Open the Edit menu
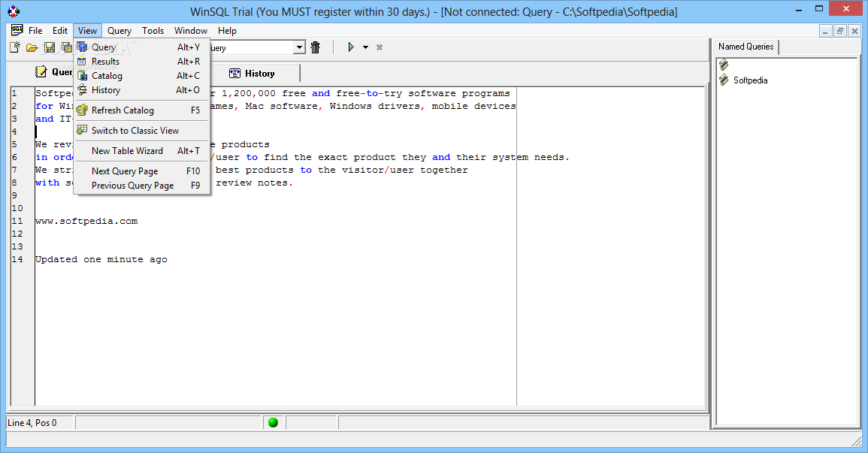Image resolution: width=868 pixels, height=453 pixels. (x=60, y=30)
